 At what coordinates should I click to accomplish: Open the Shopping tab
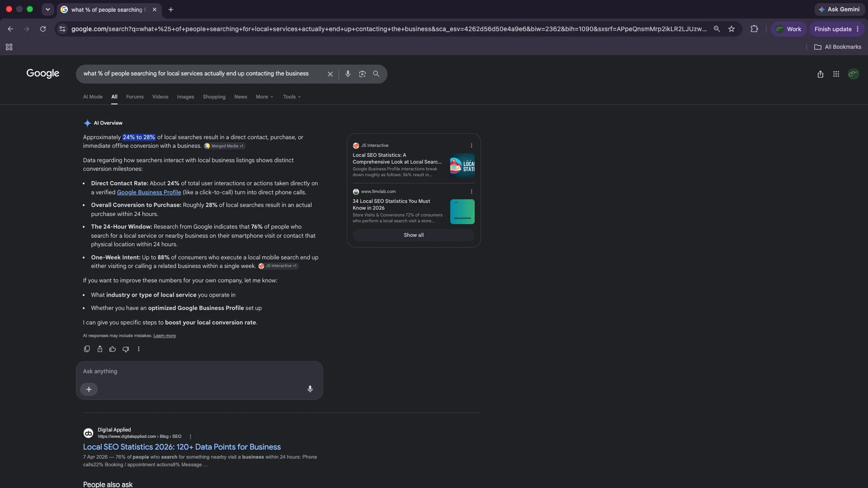coord(214,97)
